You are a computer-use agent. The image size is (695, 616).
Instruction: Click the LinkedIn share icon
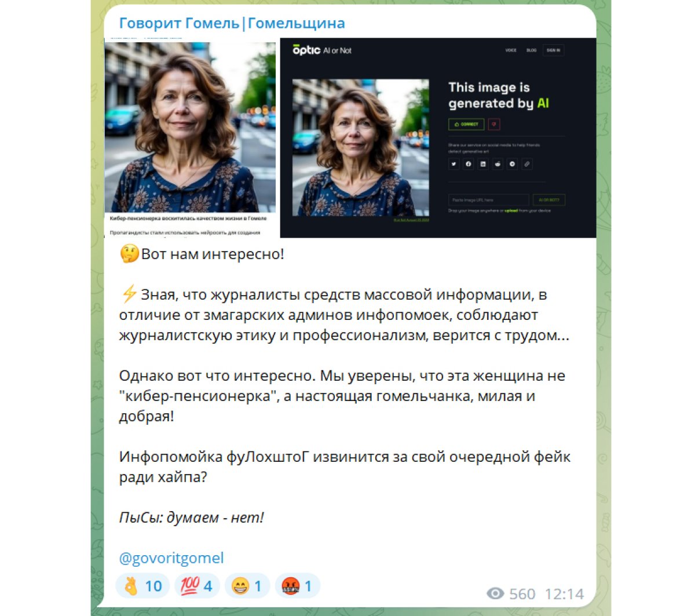click(483, 164)
